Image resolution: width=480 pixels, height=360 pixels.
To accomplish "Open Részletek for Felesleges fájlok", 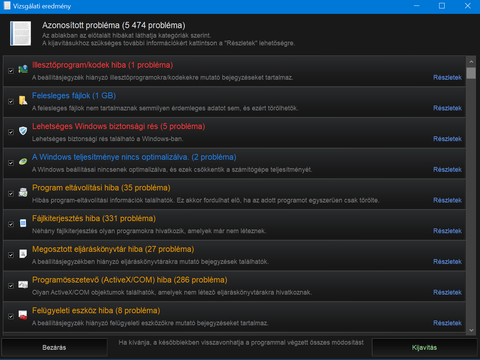I will [x=447, y=108].
